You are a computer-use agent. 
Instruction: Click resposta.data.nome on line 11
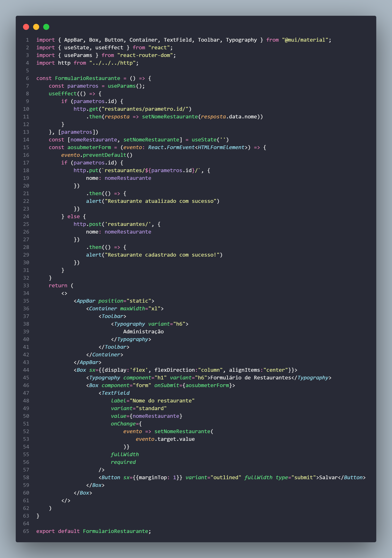click(229, 117)
